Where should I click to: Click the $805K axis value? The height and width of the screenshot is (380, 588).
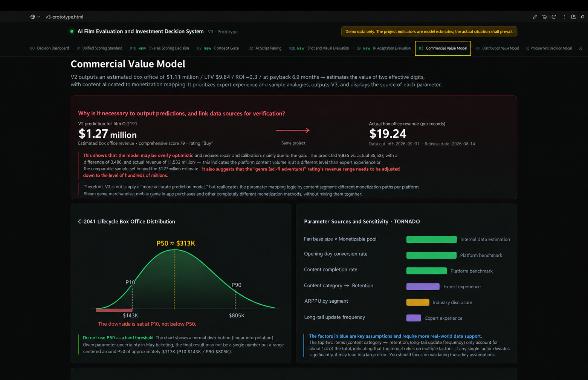[x=237, y=316]
